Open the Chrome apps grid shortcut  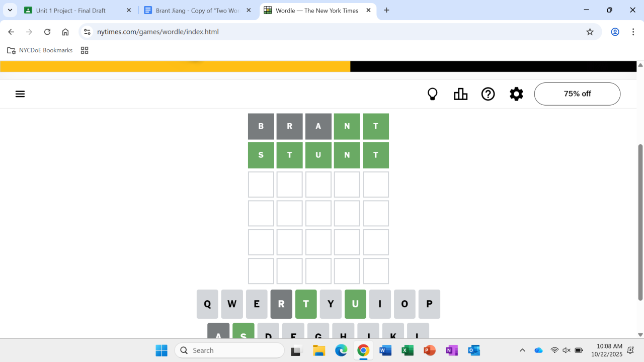click(85, 50)
